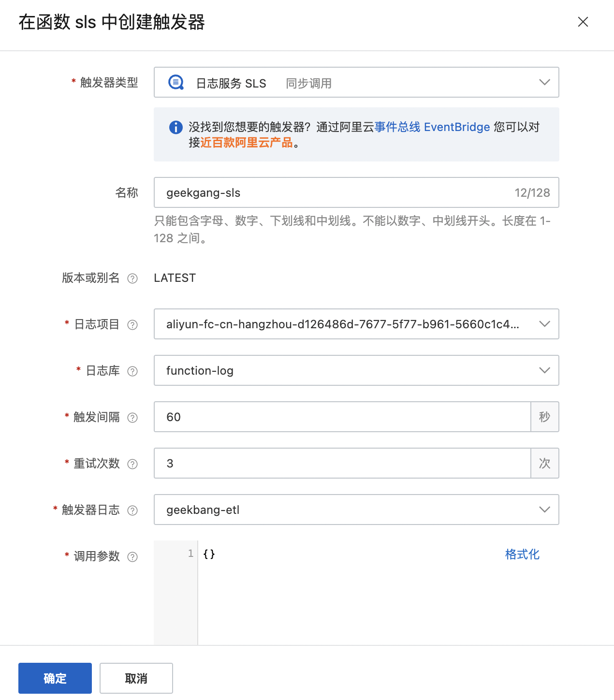
Task: Expand the geekbang-etl trigger log dropdown
Action: pos(545,510)
